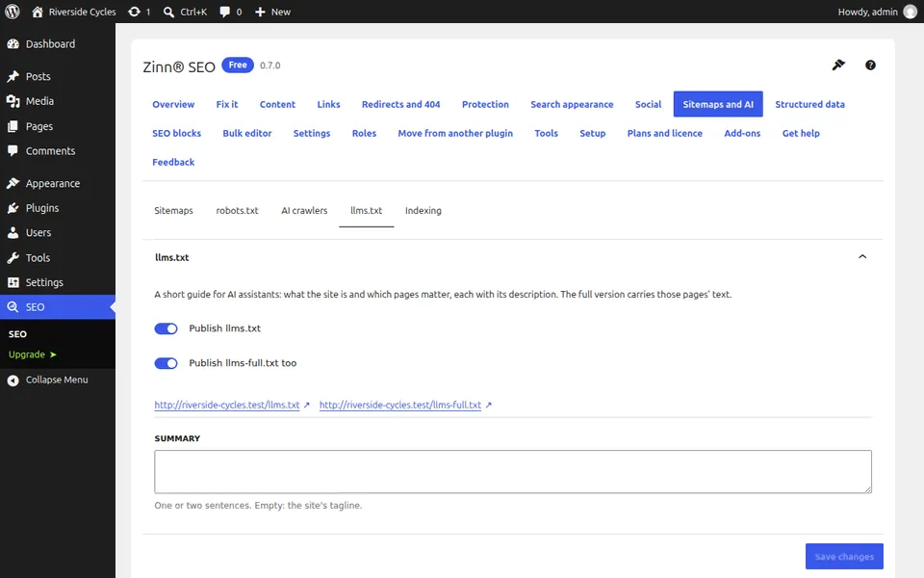Open the WordPress logo menu
This screenshot has width=924, height=578.
tap(12, 12)
